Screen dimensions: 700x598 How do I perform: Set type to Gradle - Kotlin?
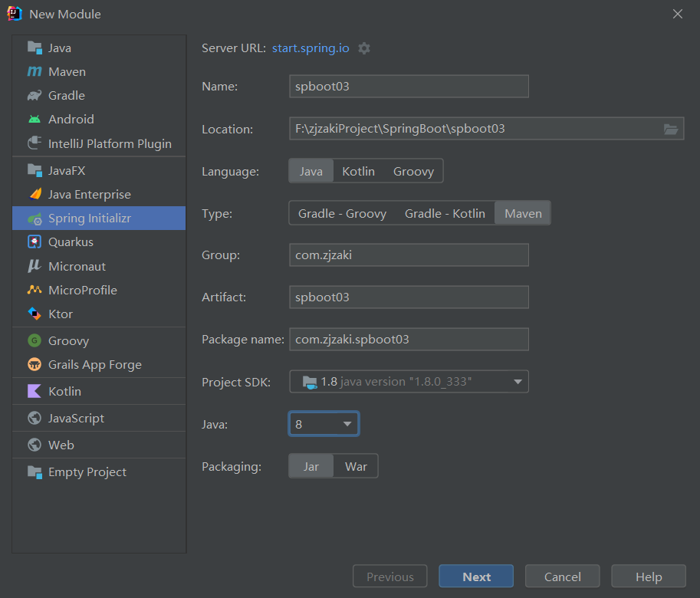coord(445,213)
